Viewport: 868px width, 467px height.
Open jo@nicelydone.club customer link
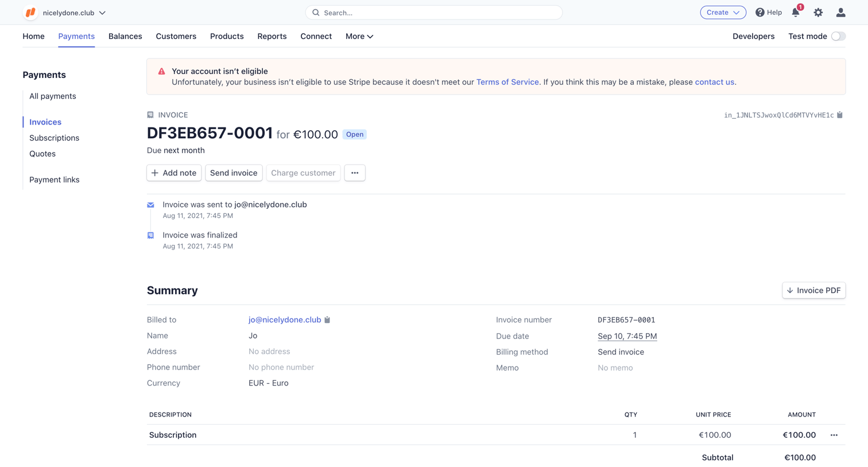(285, 320)
